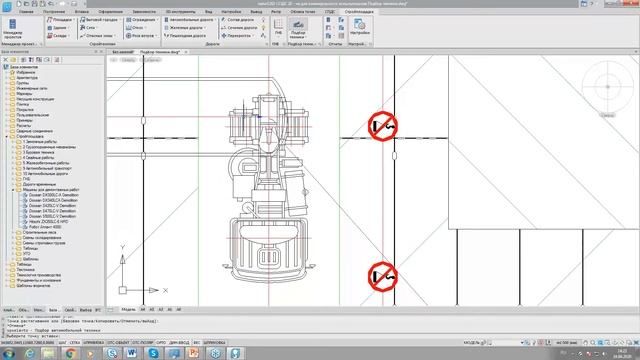This screenshot has width=640, height=360.
Task: Toggle ШТРИХОВКА display
Action: [214, 343]
